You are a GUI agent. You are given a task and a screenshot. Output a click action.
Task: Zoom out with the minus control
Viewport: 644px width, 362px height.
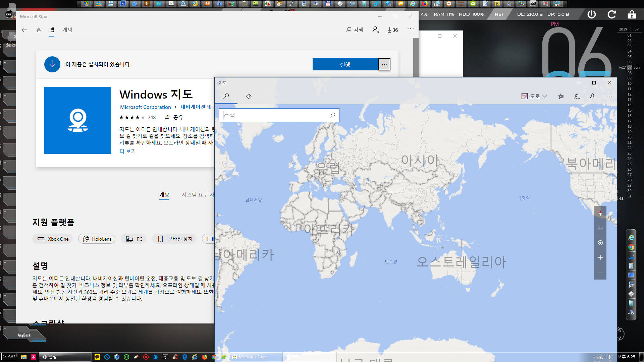(x=600, y=272)
